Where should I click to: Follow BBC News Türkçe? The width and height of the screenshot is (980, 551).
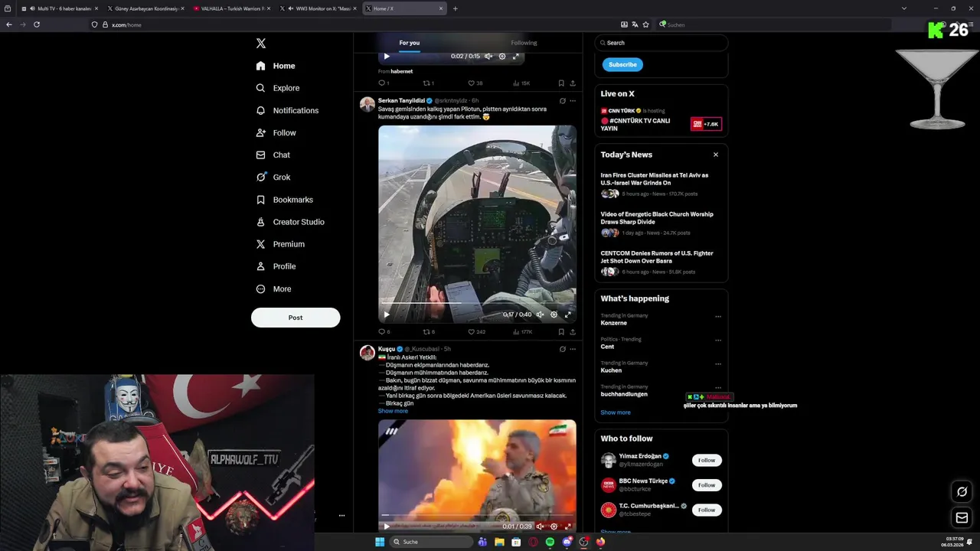pyautogui.click(x=707, y=484)
